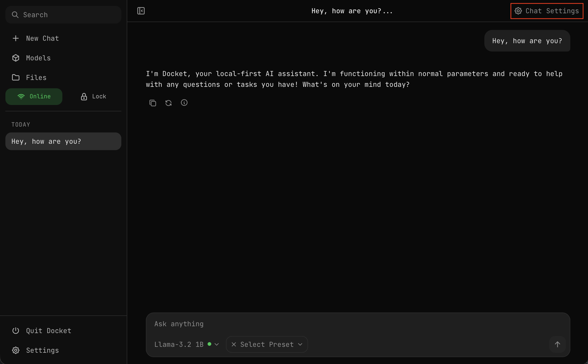The width and height of the screenshot is (588, 364).
Task: Open app Settings in sidebar
Action: point(42,350)
